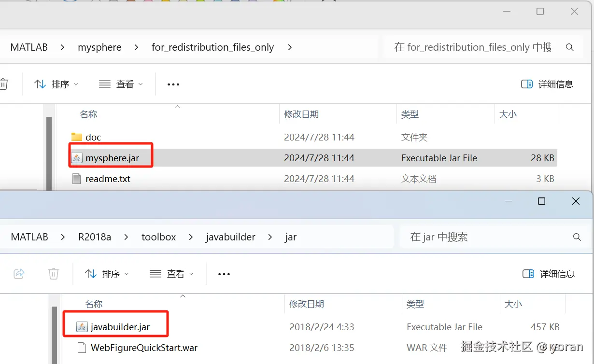Click the jar window vertical scrollbar

coord(54,335)
